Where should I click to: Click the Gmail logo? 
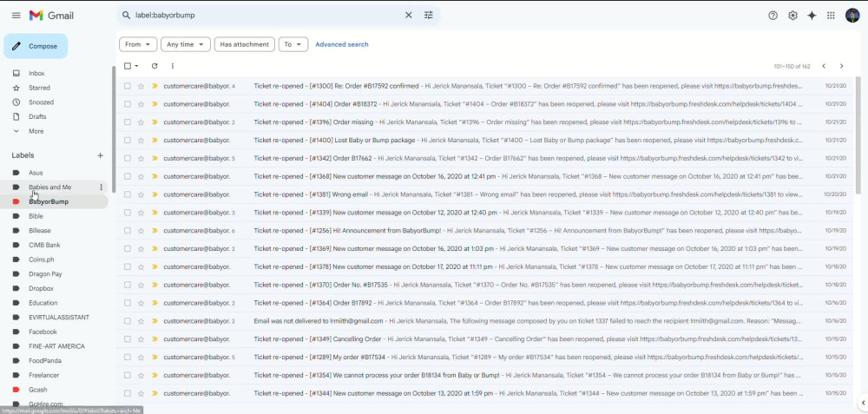click(x=51, y=16)
